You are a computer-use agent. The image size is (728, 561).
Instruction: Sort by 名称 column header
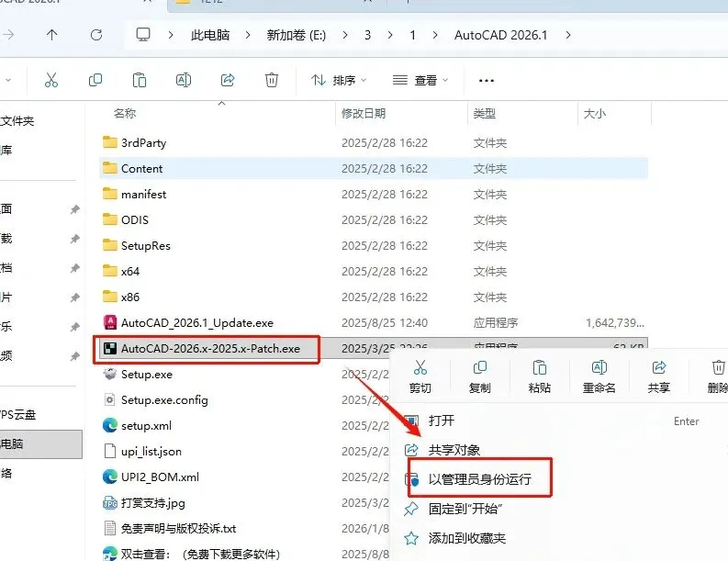tap(125, 113)
